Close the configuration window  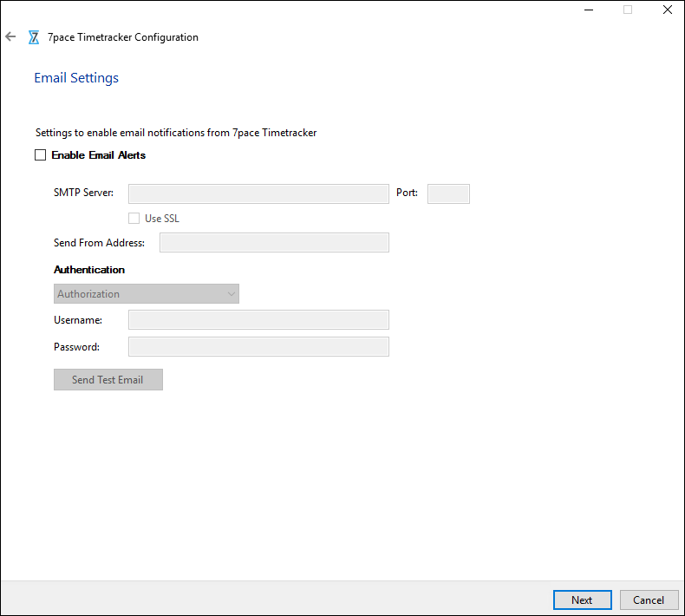pyautogui.click(x=667, y=10)
